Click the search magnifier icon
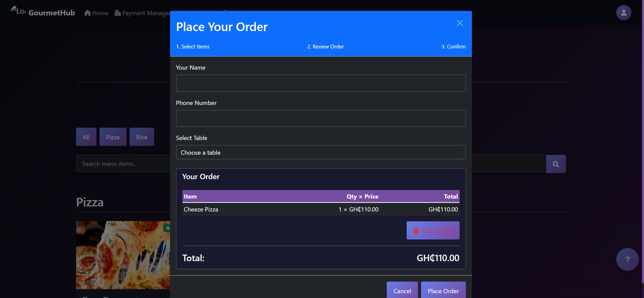The width and height of the screenshot is (644, 298). (556, 164)
